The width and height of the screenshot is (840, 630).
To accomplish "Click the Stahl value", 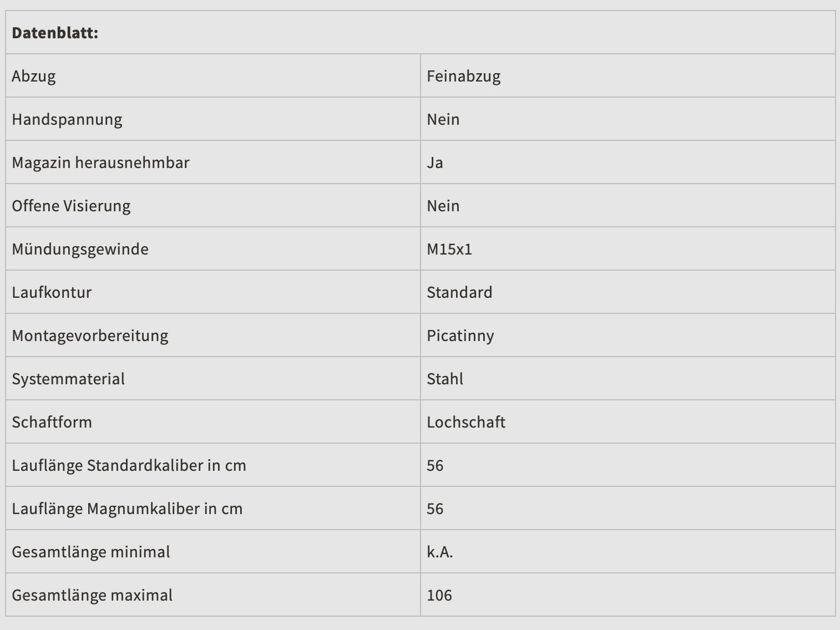I will (445, 379).
